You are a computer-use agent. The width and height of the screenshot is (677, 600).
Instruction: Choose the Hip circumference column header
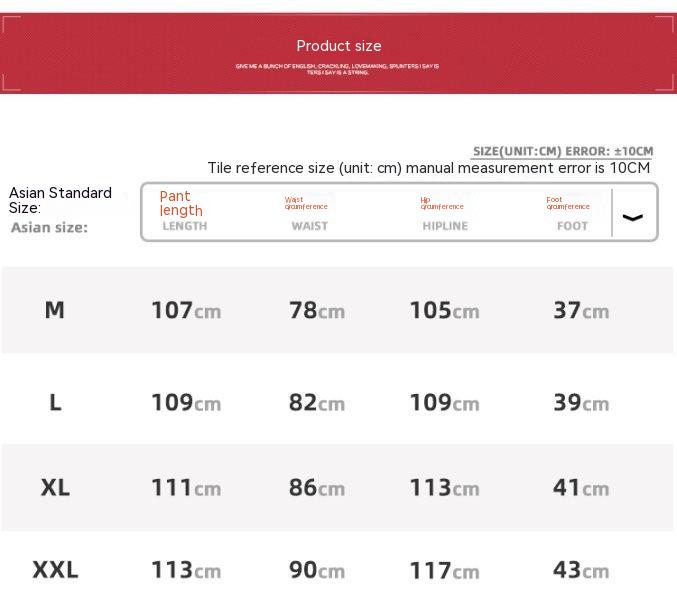[444, 212]
